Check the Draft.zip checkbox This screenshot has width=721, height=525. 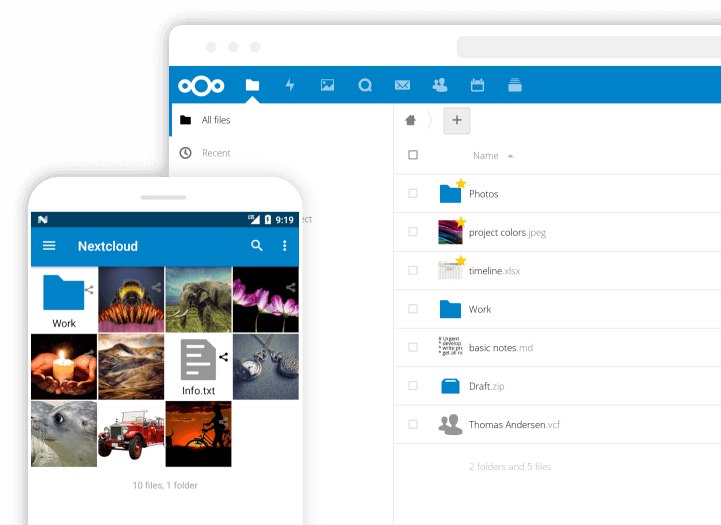coord(413,385)
